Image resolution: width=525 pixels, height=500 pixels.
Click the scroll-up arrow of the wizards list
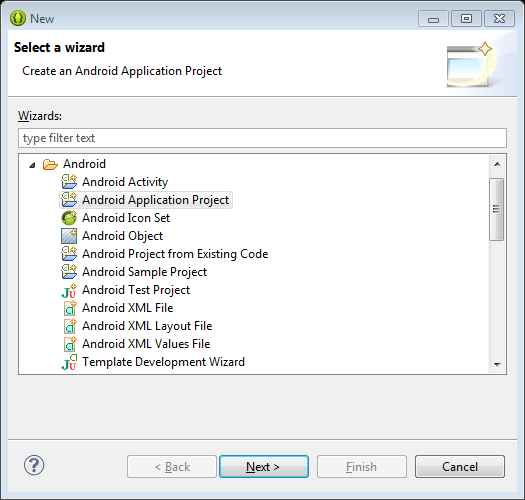[x=497, y=164]
